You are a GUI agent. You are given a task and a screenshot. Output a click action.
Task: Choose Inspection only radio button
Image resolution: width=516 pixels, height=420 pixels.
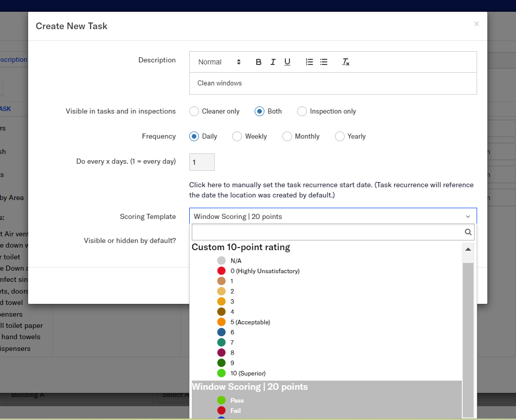click(302, 111)
